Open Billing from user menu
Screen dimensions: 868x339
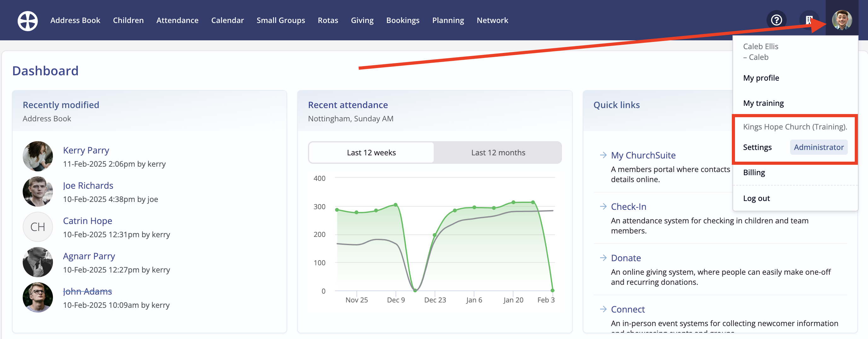point(754,173)
